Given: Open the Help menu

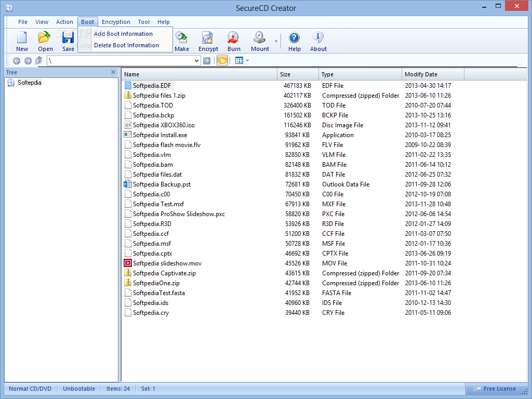Looking at the screenshot, I should click(x=164, y=22).
